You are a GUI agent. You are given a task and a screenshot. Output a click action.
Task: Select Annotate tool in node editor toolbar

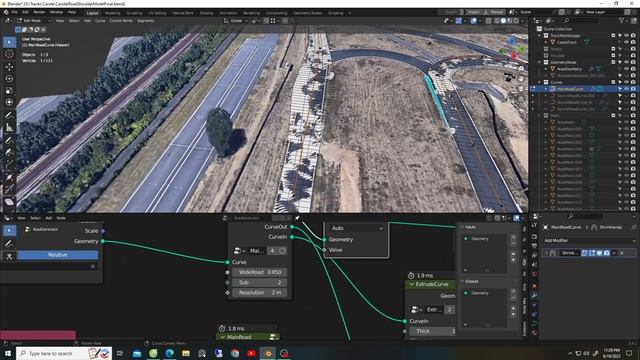pyautogui.click(x=9, y=244)
